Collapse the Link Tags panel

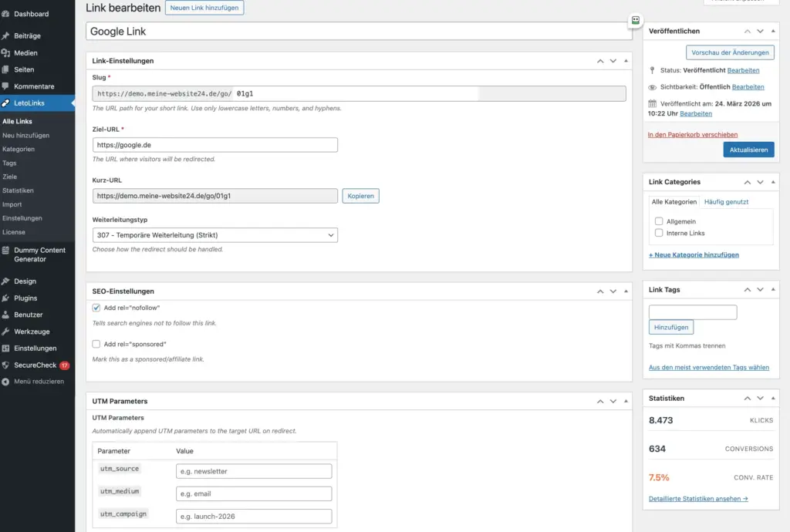[x=773, y=289]
